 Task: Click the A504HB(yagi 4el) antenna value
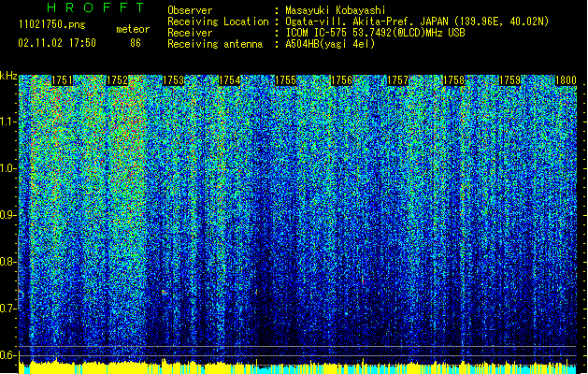pos(330,44)
